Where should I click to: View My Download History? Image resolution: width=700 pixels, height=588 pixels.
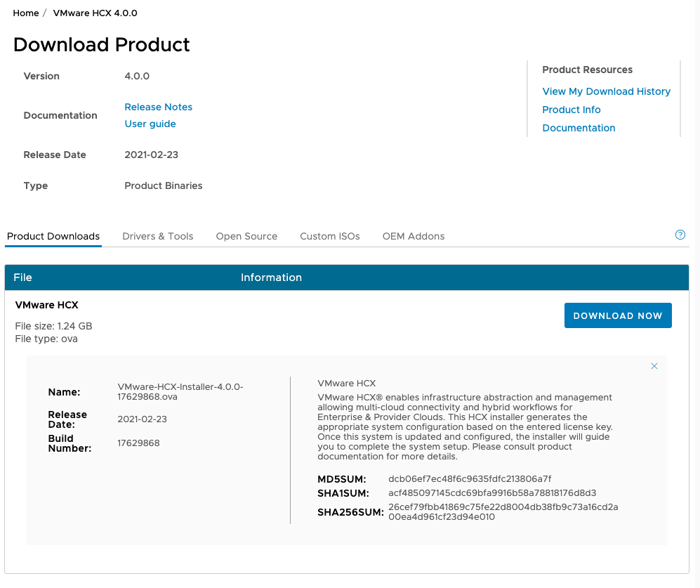[606, 91]
